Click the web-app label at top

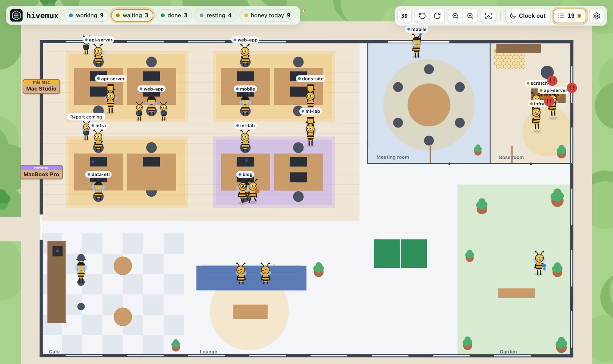[245, 40]
